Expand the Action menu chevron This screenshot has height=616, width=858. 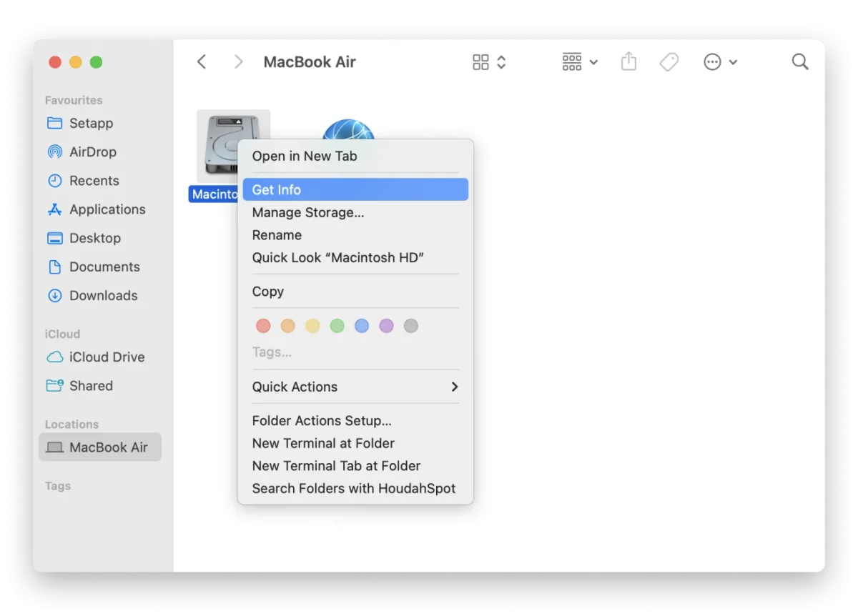tap(733, 63)
